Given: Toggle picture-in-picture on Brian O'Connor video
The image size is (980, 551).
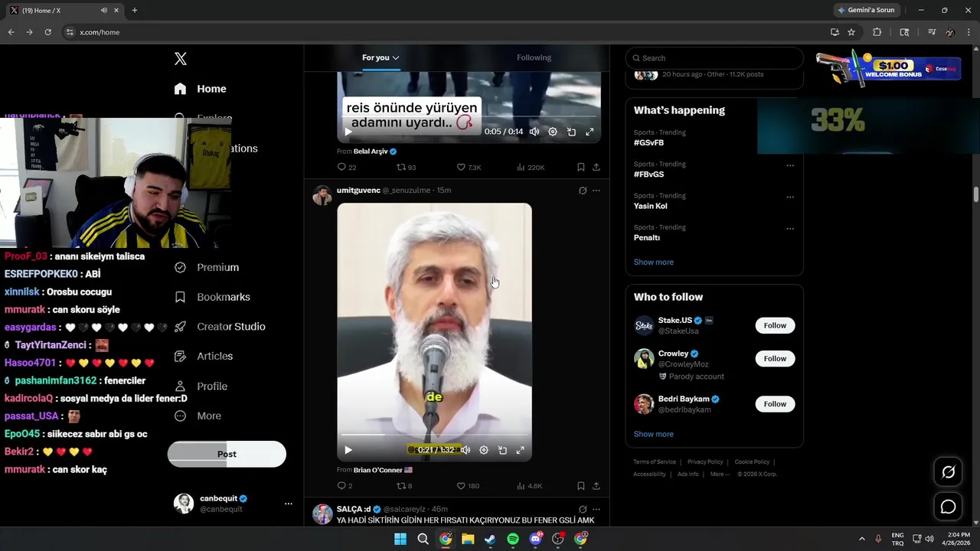Looking at the screenshot, I should pos(502,450).
